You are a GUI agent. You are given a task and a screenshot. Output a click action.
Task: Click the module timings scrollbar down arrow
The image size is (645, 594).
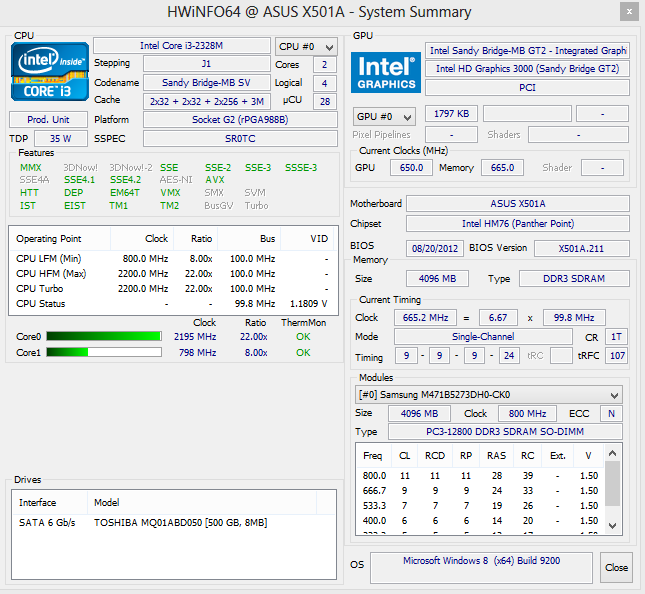(613, 525)
